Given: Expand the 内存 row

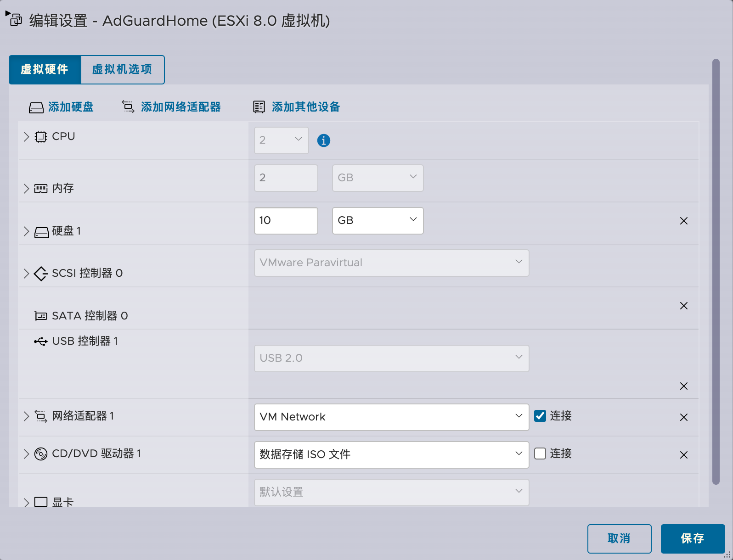Looking at the screenshot, I should point(26,189).
